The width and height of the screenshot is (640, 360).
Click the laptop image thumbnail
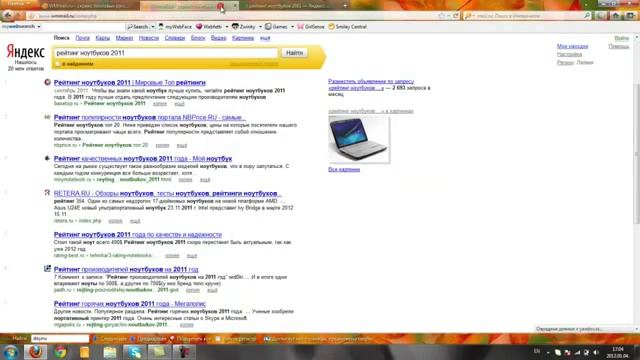pos(359,139)
